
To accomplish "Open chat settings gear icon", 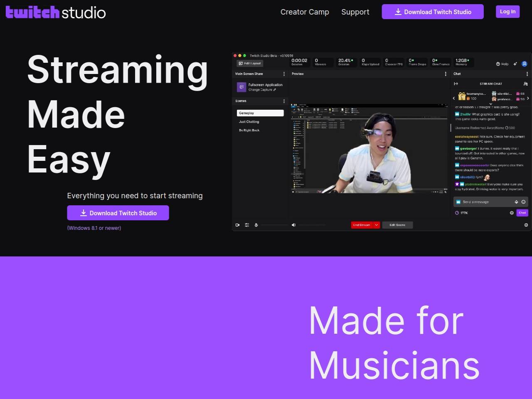I will coord(512,213).
